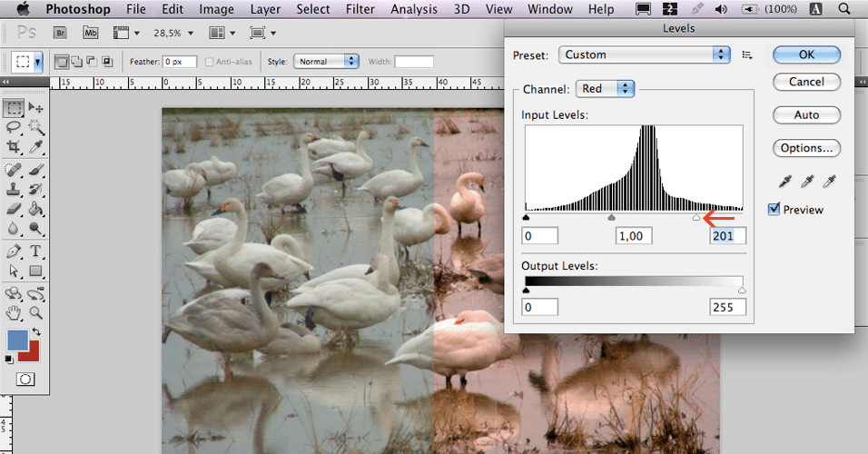The width and height of the screenshot is (868, 454).
Task: Choose the Type tool
Action: 36,252
